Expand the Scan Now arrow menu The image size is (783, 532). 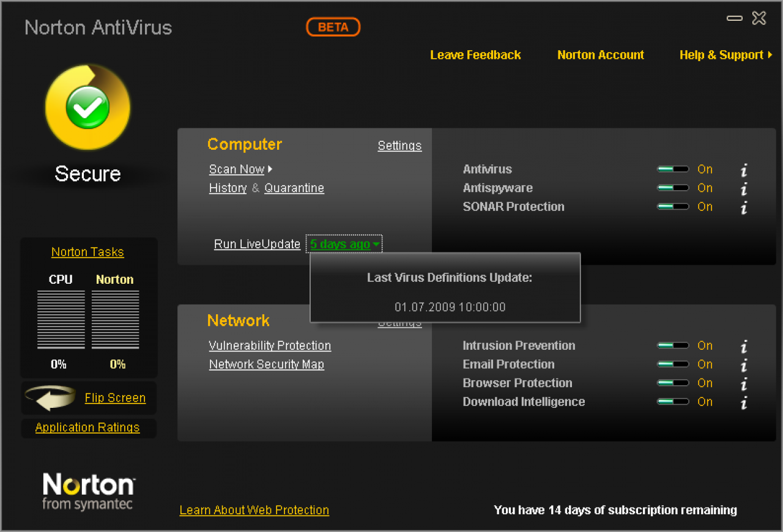coord(270,169)
